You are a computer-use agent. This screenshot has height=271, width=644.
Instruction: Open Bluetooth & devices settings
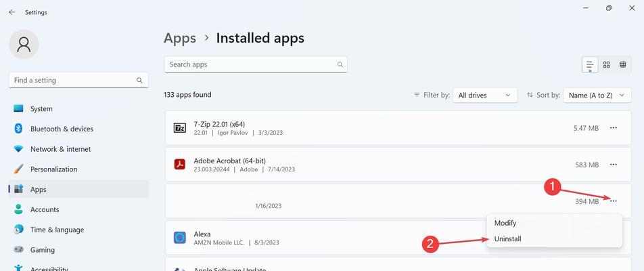[78, 129]
